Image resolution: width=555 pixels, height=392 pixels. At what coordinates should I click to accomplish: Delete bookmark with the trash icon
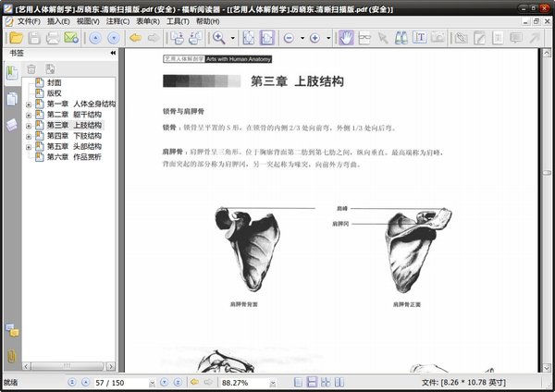[31, 69]
